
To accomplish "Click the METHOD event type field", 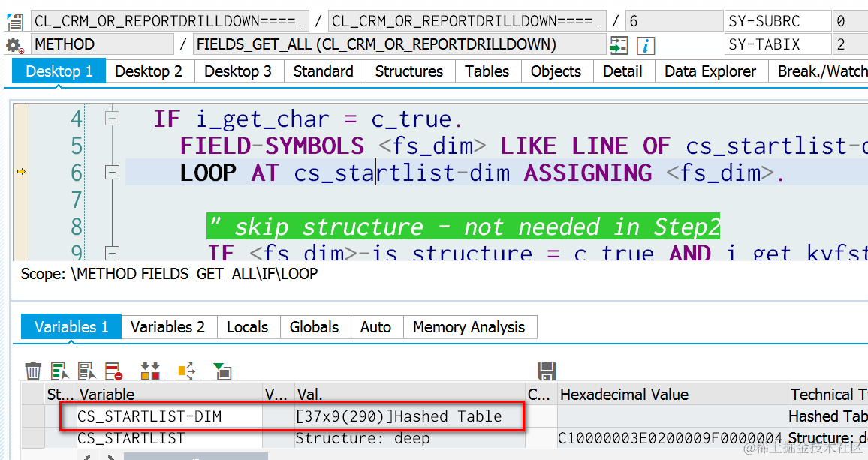I will pyautogui.click(x=102, y=44).
